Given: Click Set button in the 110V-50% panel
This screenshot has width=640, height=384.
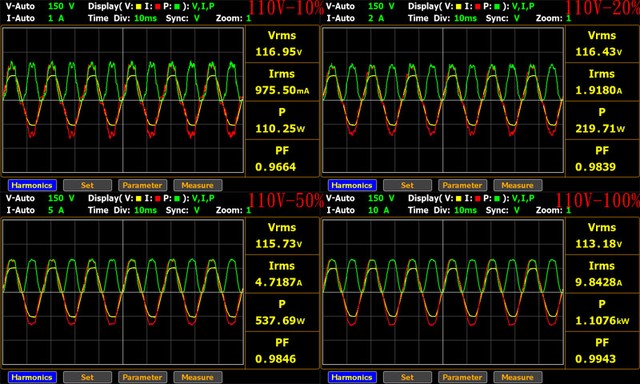Looking at the screenshot, I should [x=87, y=377].
